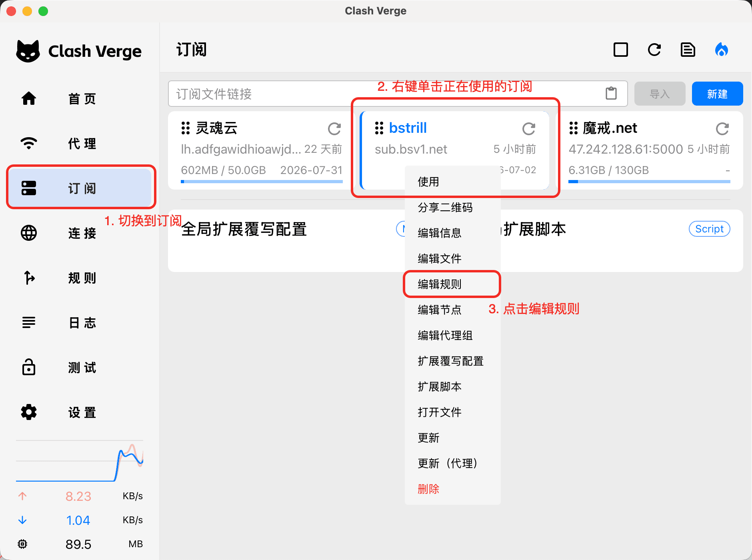
Task: Click the rules branch-arrow icon in sidebar
Action: click(x=29, y=278)
